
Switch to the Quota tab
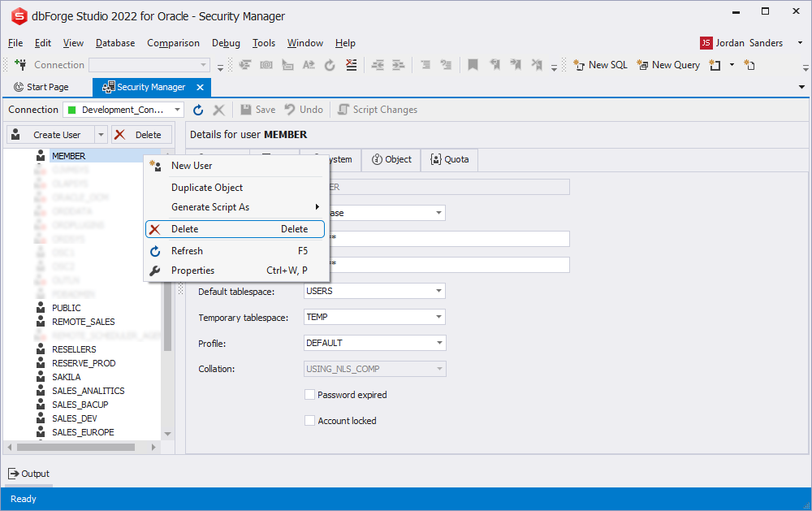tap(450, 159)
